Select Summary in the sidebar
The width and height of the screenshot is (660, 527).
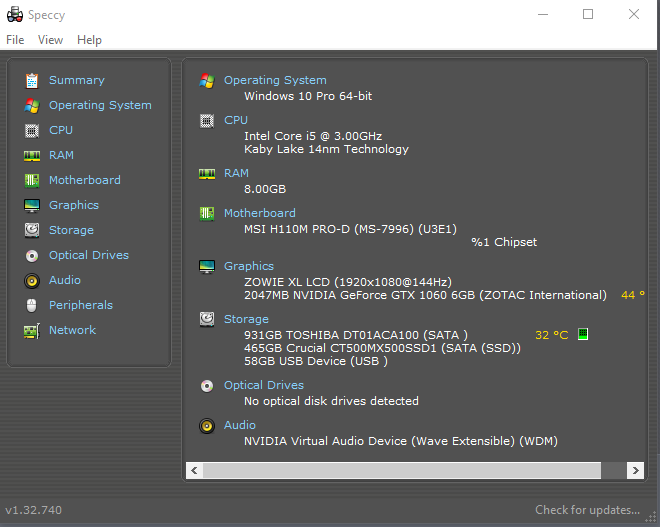pyautogui.click(x=77, y=80)
